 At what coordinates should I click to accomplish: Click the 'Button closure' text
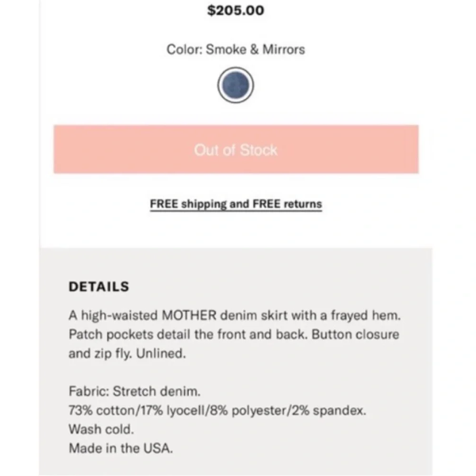(356, 335)
